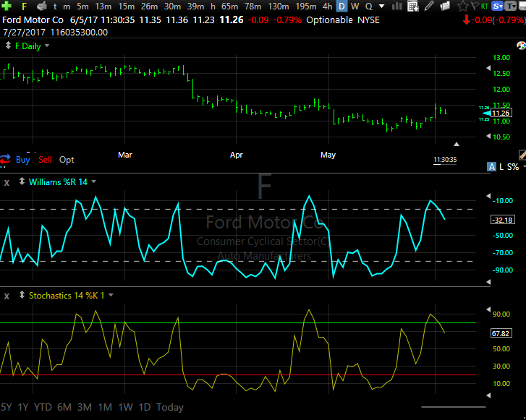This screenshot has width=526, height=420.
Task: Click the 11.26 current price label
Action: pos(501,113)
